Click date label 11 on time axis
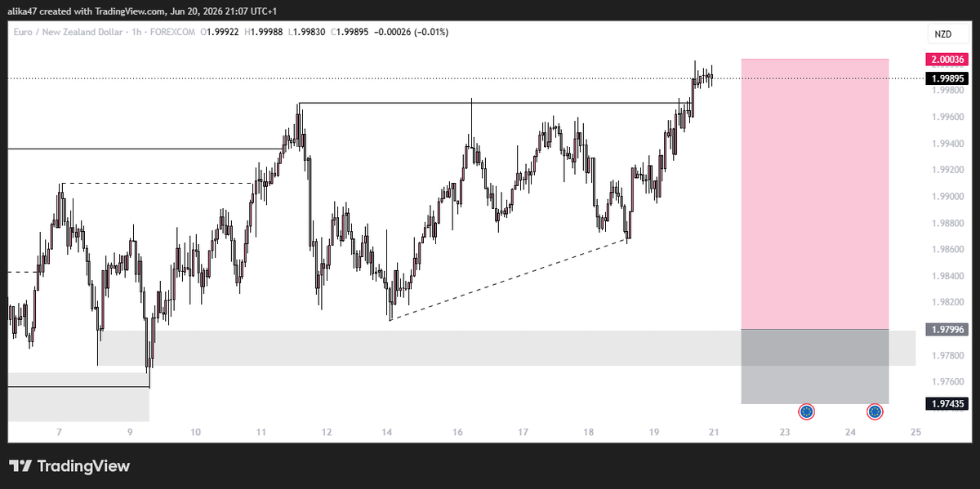 point(261,432)
